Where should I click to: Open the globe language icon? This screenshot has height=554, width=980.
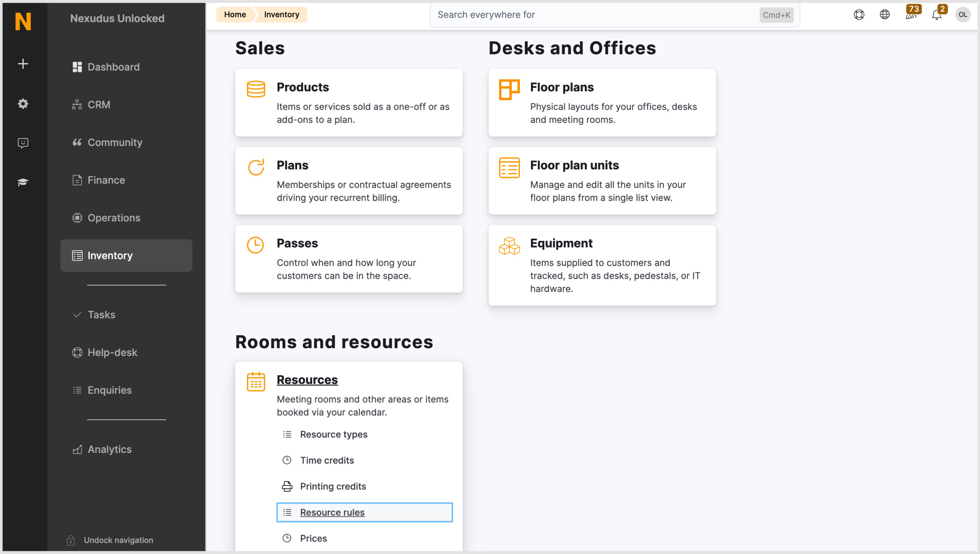(x=885, y=15)
